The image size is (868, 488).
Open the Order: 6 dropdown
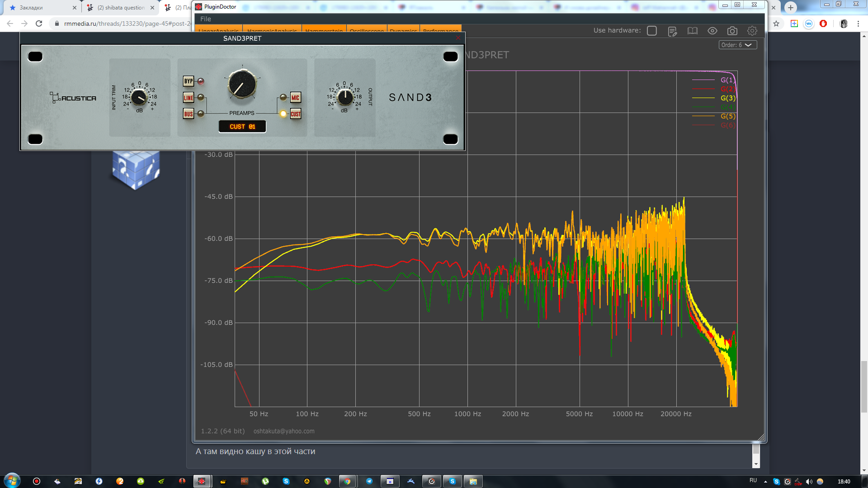(737, 45)
